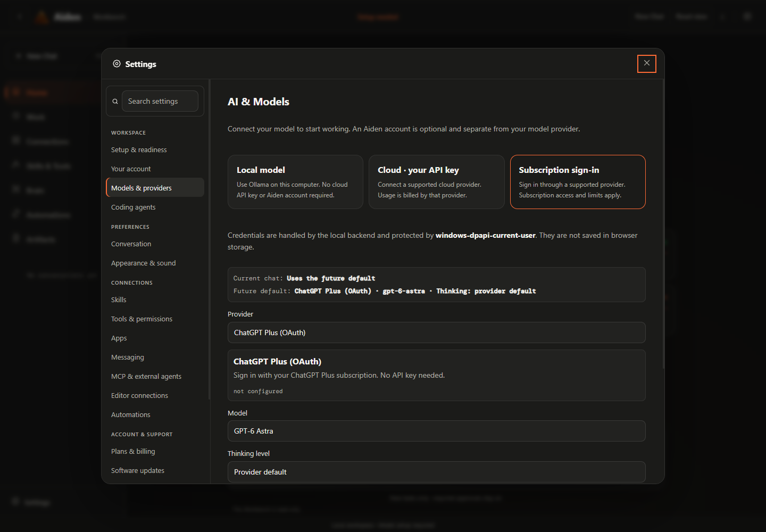Viewport: 766px width, 532px height.
Task: Expand the Thinking level dropdown
Action: pos(437,472)
